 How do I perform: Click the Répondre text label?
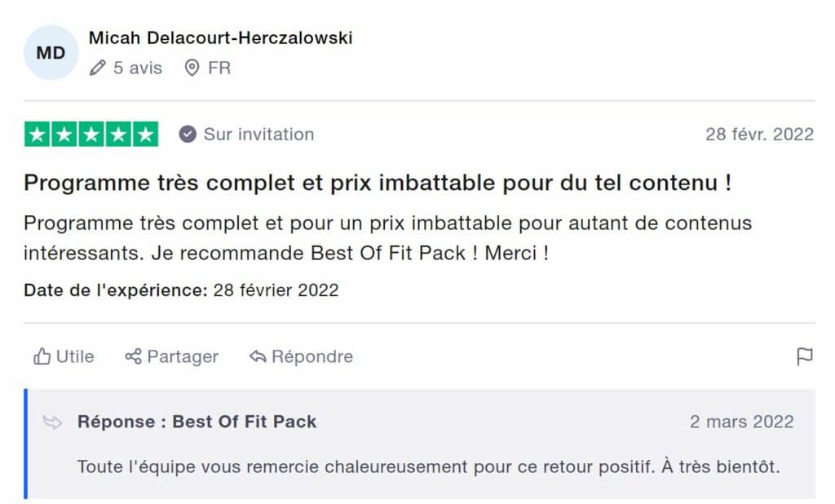click(312, 356)
